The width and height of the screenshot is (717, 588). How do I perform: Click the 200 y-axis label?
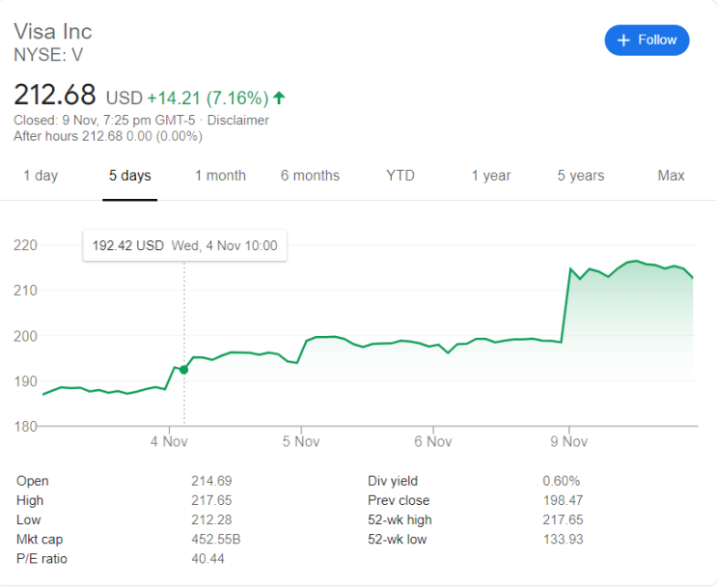click(x=25, y=336)
